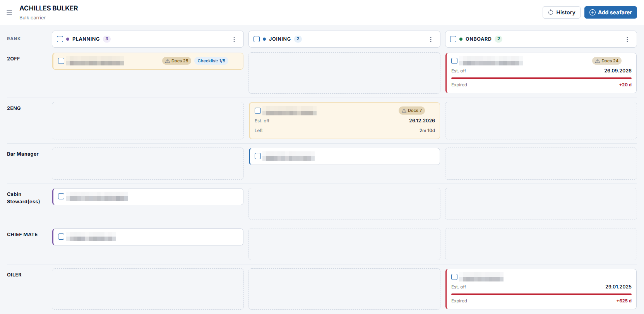Tick the Cabin Steward(ess) seafarer checkbox
Viewport: 644px width, 314px height.
tap(61, 196)
